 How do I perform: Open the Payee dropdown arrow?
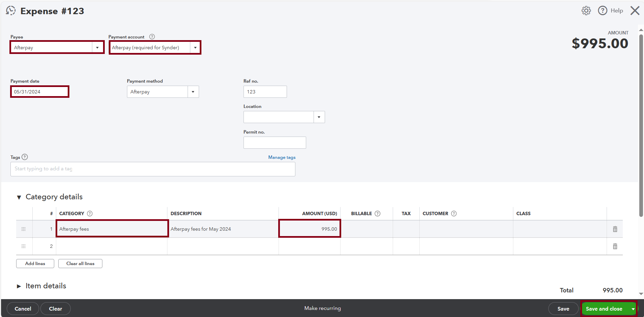(x=97, y=48)
